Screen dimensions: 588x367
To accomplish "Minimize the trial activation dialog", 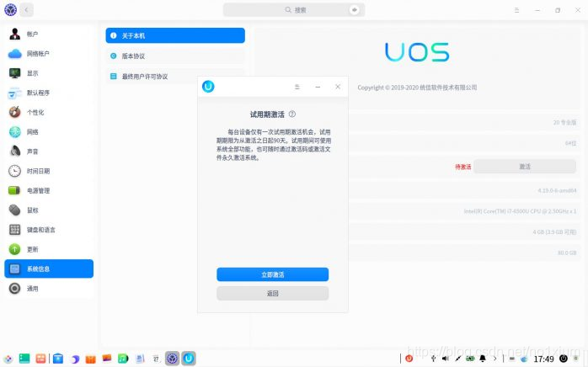I will coord(318,87).
